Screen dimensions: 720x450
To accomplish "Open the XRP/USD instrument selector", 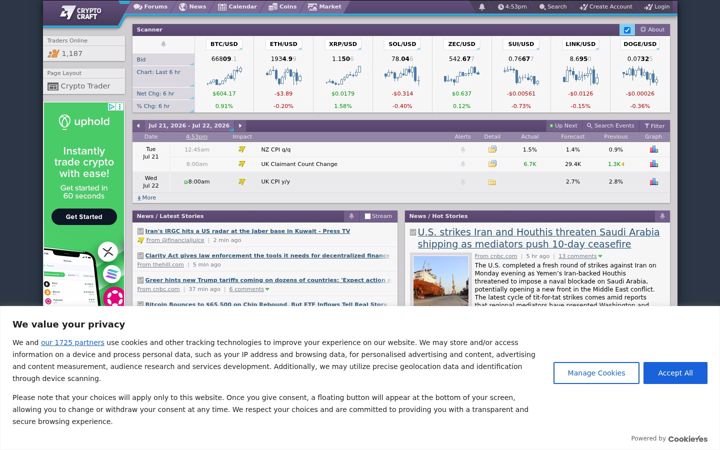I will (343, 44).
